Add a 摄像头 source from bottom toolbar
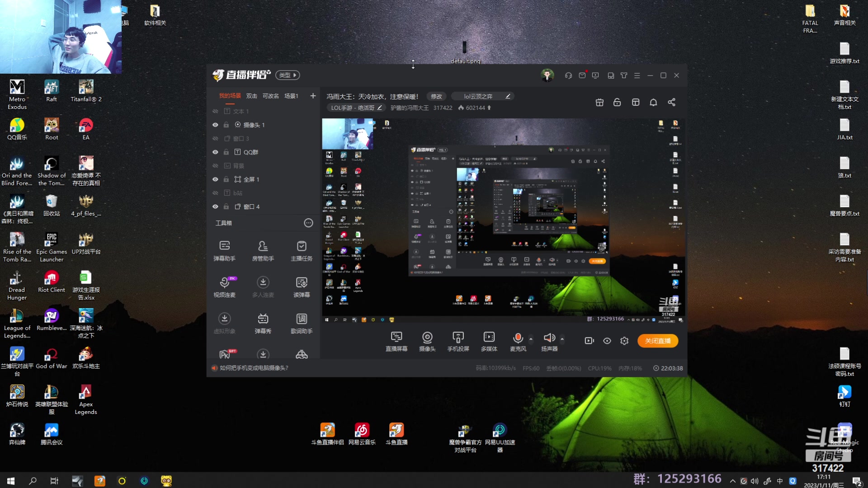 coord(427,341)
